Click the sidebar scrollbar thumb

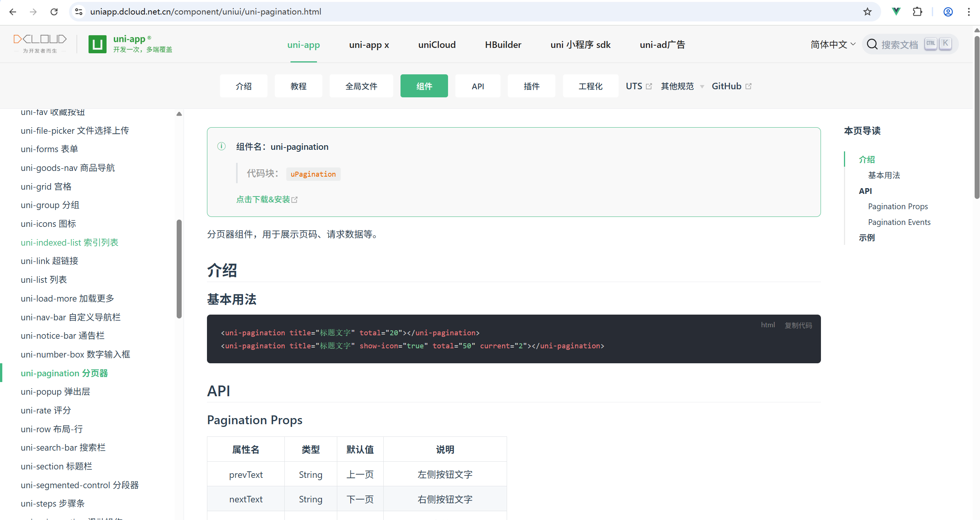tap(179, 269)
